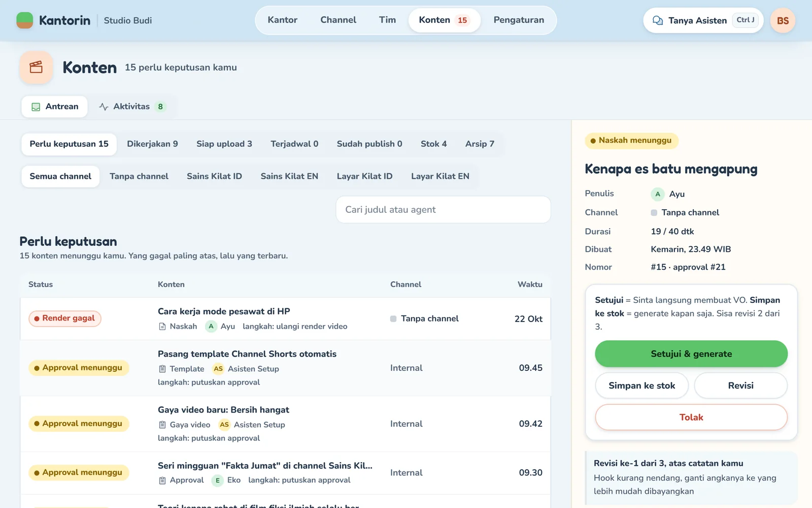Open the Pengaturan nav tab
Viewport: 812px width, 508px height.
tap(519, 20)
